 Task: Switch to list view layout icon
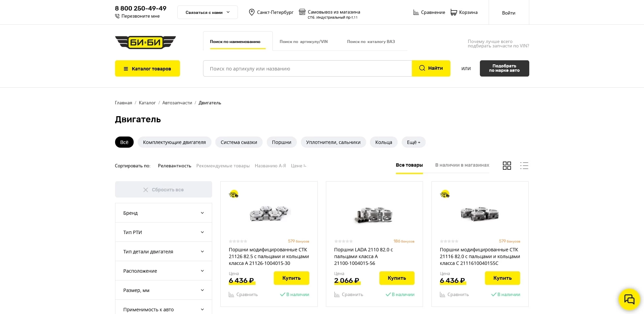click(x=524, y=166)
